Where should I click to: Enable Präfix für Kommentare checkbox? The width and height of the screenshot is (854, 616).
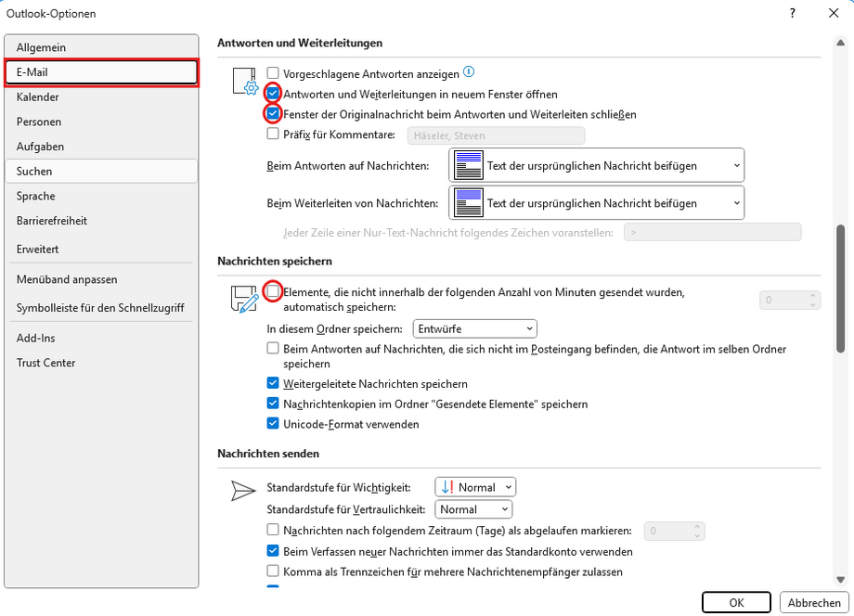tap(273, 134)
